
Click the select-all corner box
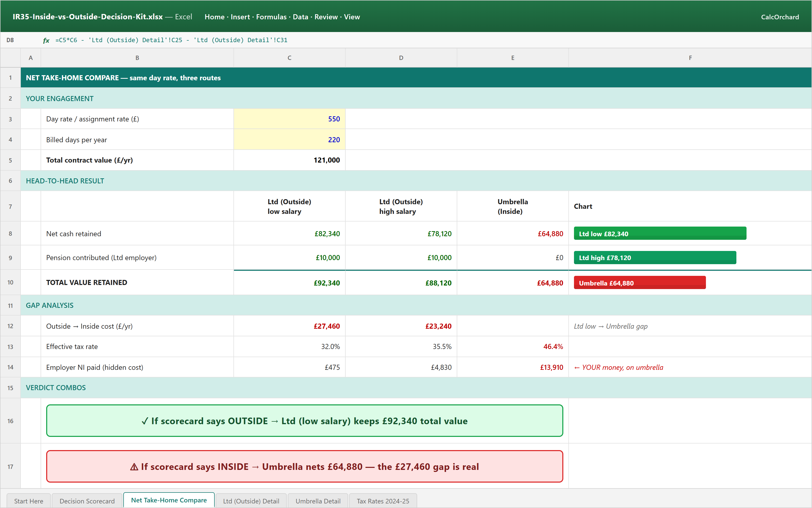pyautogui.click(x=10, y=58)
